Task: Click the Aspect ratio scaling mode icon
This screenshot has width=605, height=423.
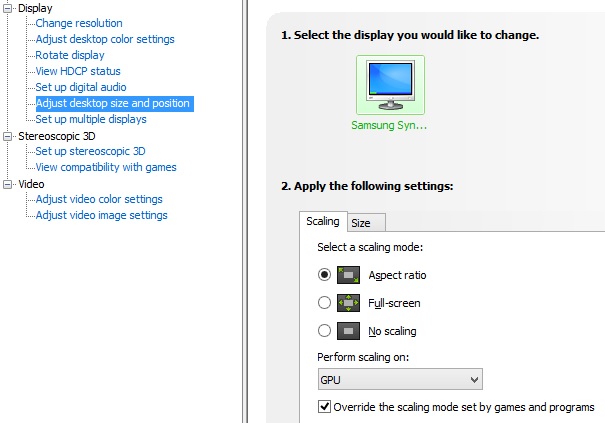Action: coord(348,274)
